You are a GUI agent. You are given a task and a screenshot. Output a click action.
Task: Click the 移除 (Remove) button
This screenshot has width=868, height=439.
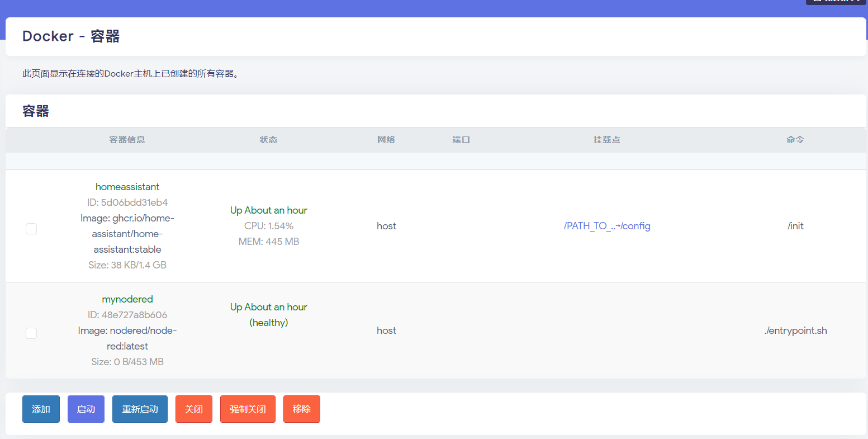(x=301, y=409)
